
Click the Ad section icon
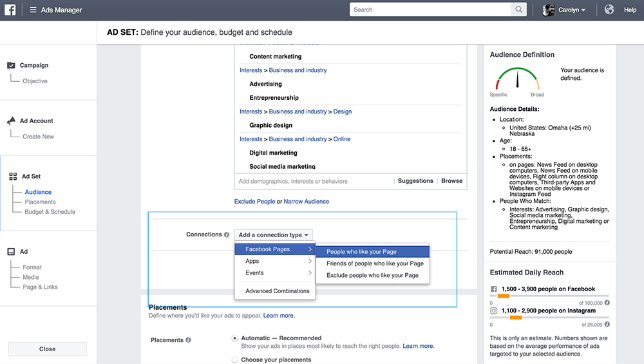[x=11, y=251]
